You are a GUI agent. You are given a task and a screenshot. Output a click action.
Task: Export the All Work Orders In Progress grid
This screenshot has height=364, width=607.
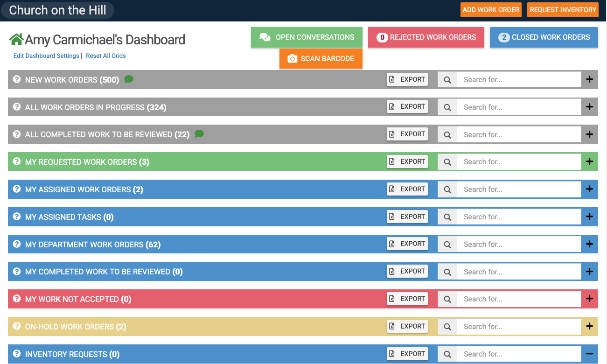pos(407,107)
